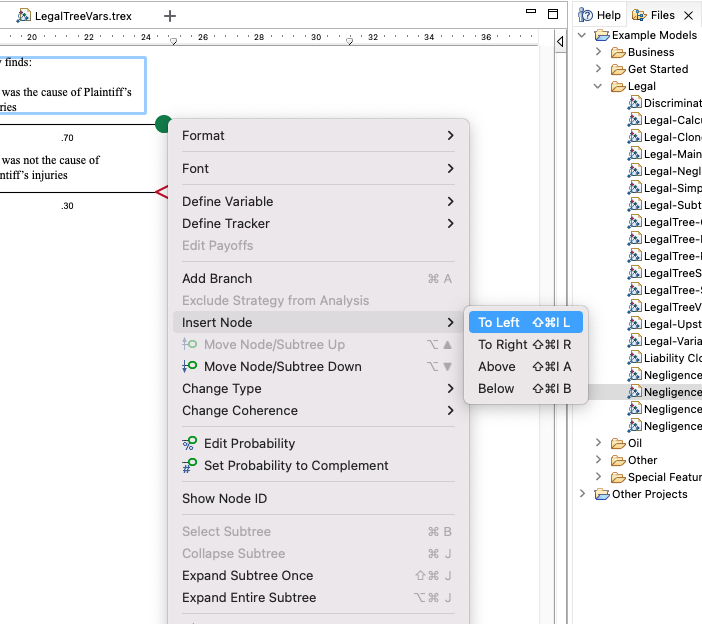This screenshot has width=702, height=624.
Task: Switch to the LegalTreeVars.trex tab
Action: pyautogui.click(x=74, y=16)
